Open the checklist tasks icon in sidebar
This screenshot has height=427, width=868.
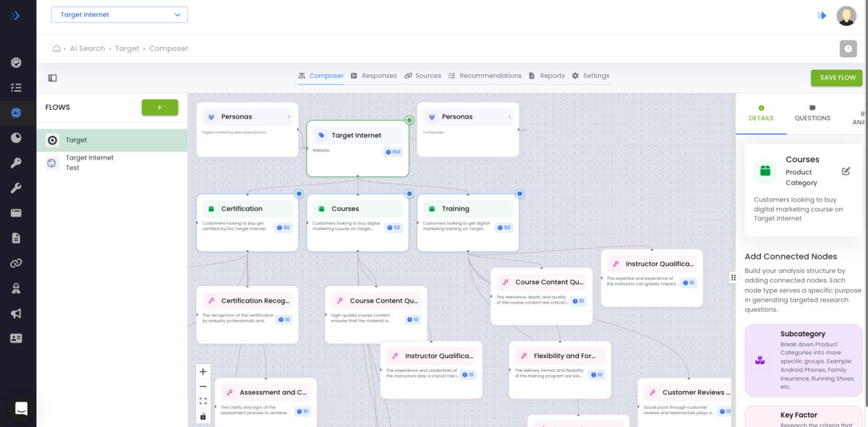16,87
